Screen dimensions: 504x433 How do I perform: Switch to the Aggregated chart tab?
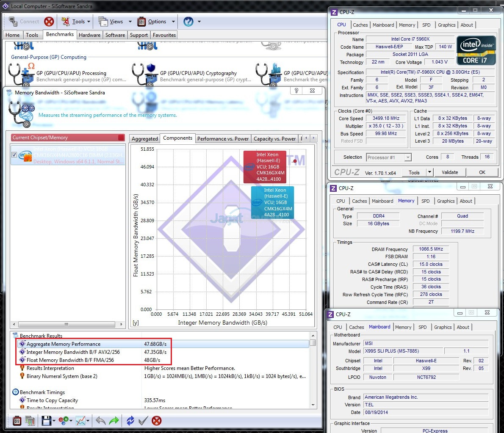click(144, 139)
